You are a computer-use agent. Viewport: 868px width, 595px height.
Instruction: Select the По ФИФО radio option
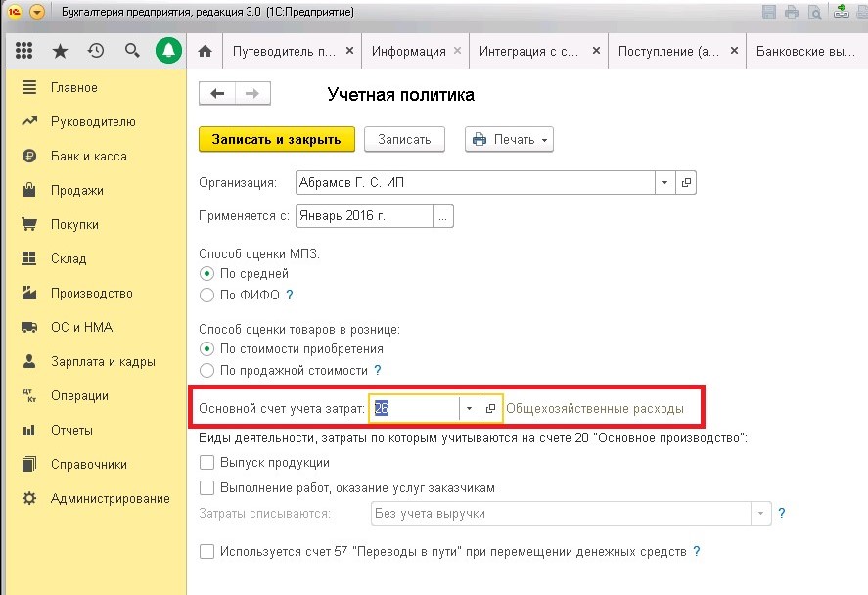pyautogui.click(x=206, y=295)
